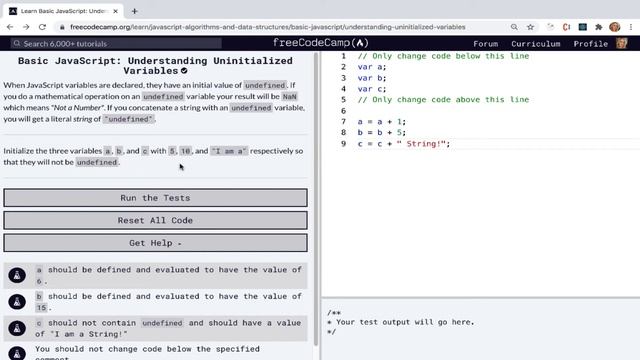The width and height of the screenshot is (640, 360).
Task: Open a new browser tab with plus
Action: [134, 11]
